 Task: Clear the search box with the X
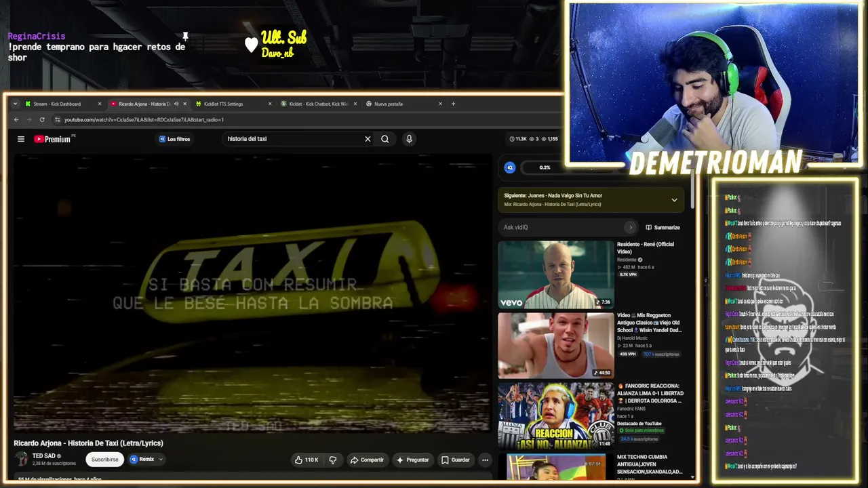click(368, 139)
